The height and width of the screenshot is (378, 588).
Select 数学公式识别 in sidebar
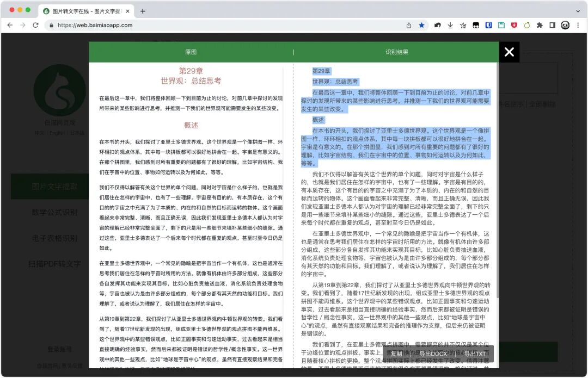(x=54, y=212)
